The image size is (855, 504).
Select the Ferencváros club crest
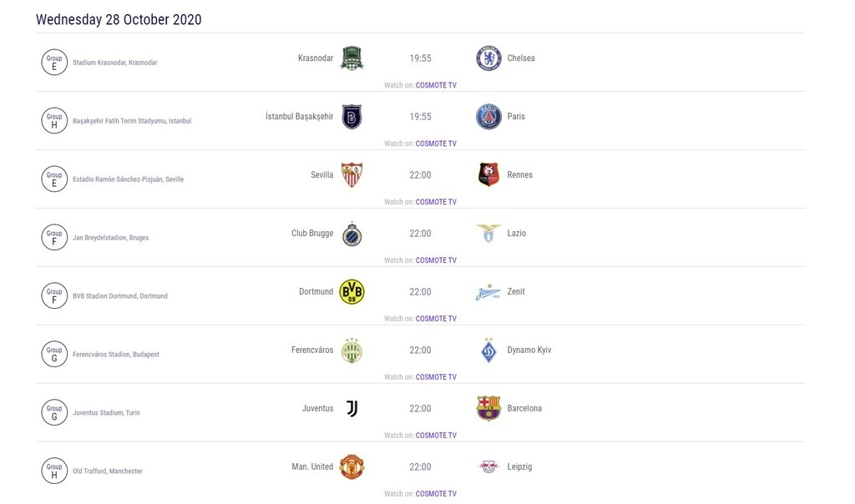pyautogui.click(x=352, y=350)
